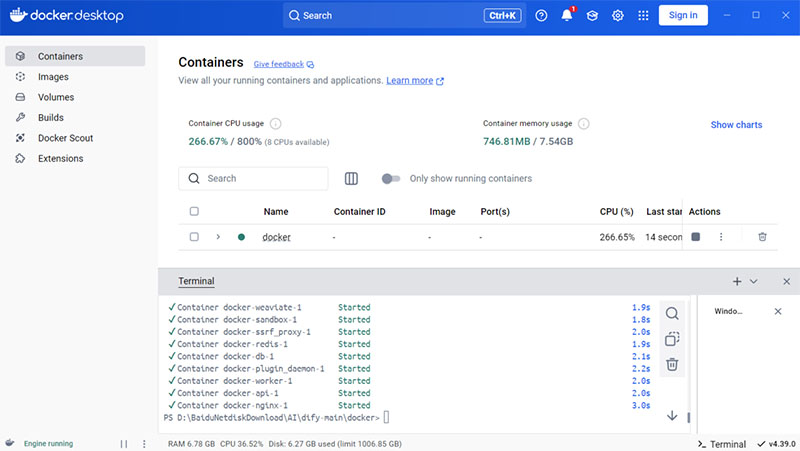Viewport: 800px width, 451px height.
Task: Show info for Container memory usage
Action: coord(584,123)
